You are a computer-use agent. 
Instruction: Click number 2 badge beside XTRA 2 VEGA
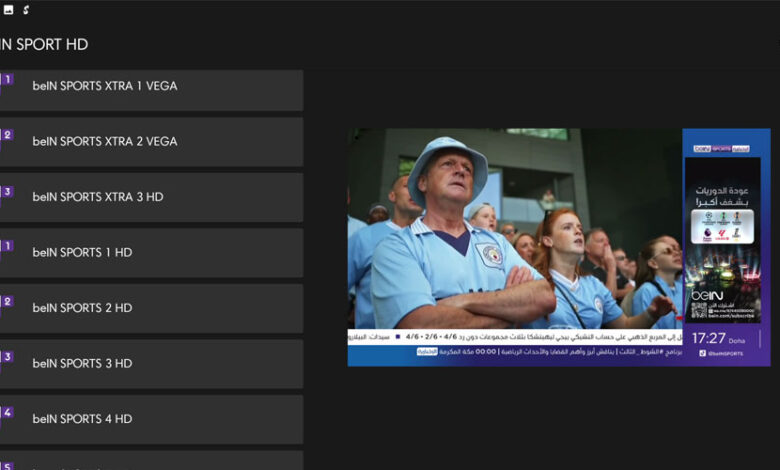tap(6, 136)
